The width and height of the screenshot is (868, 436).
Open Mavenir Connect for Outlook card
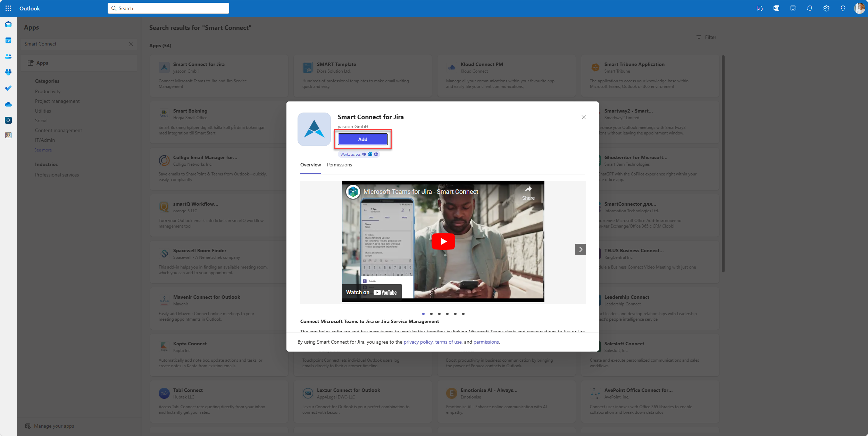[219, 309]
